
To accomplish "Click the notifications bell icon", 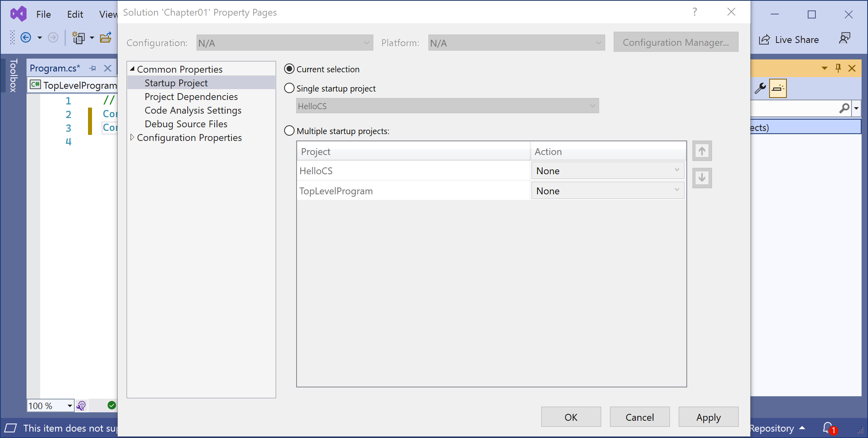I will pyautogui.click(x=827, y=428).
